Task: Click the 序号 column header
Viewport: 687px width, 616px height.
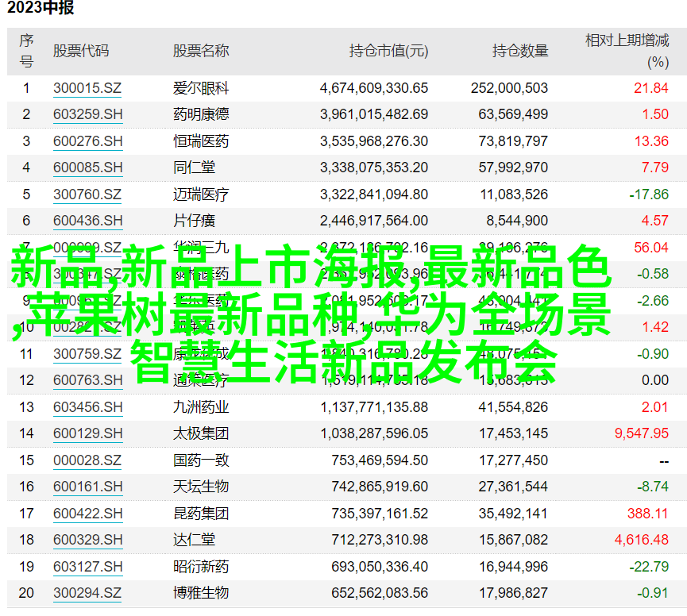Action: [x=26, y=51]
